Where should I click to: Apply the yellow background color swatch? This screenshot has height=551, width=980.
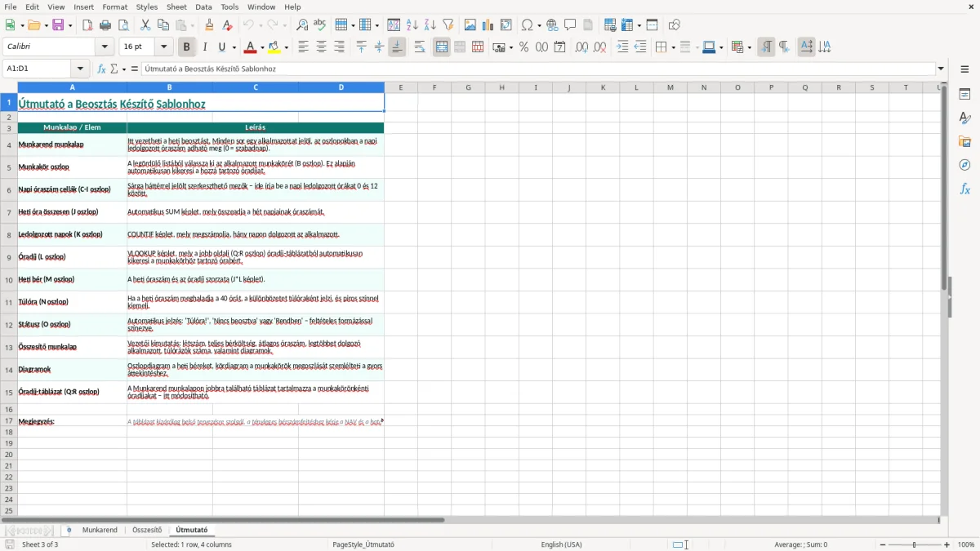(274, 47)
